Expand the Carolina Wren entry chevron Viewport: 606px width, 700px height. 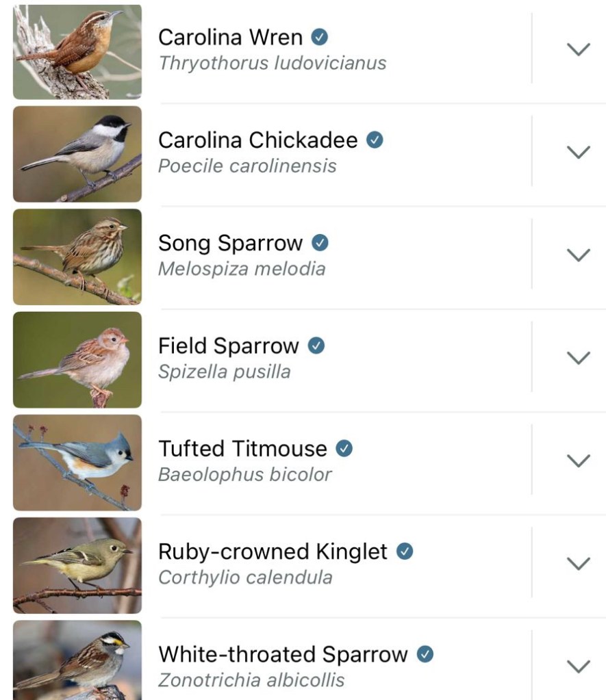pos(579,49)
